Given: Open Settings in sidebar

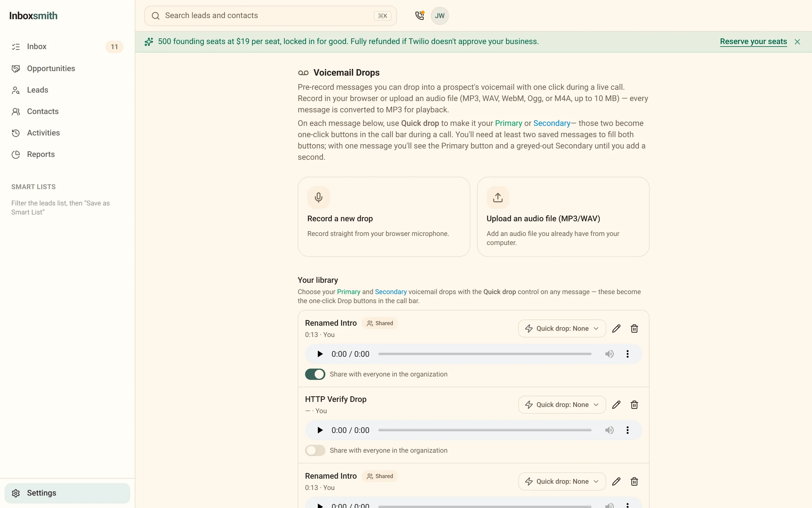Looking at the screenshot, I should [67, 493].
